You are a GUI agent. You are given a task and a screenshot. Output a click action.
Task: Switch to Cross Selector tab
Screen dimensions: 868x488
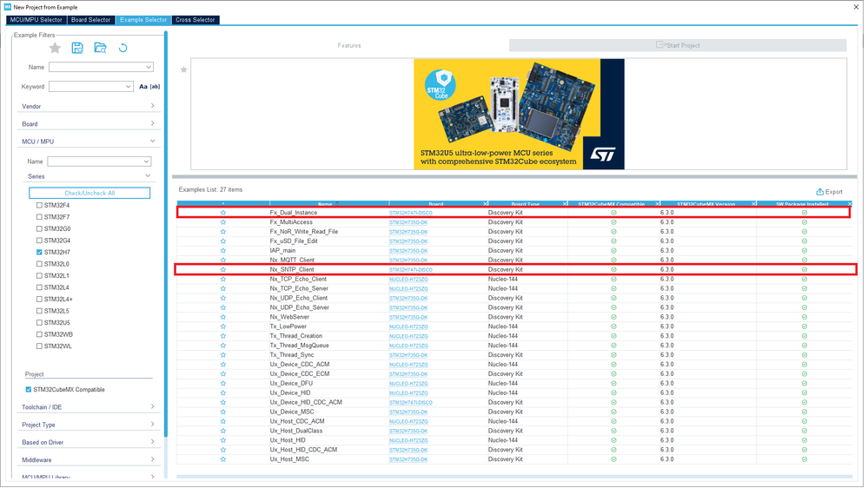(x=195, y=20)
